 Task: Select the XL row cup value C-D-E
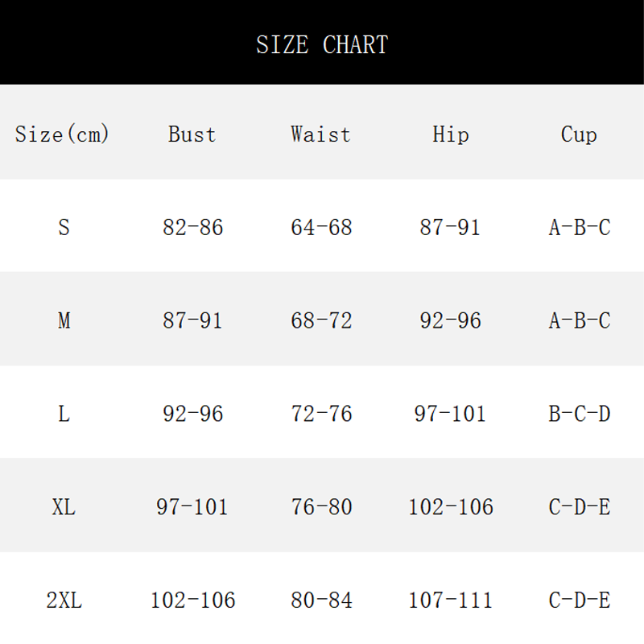point(579,507)
